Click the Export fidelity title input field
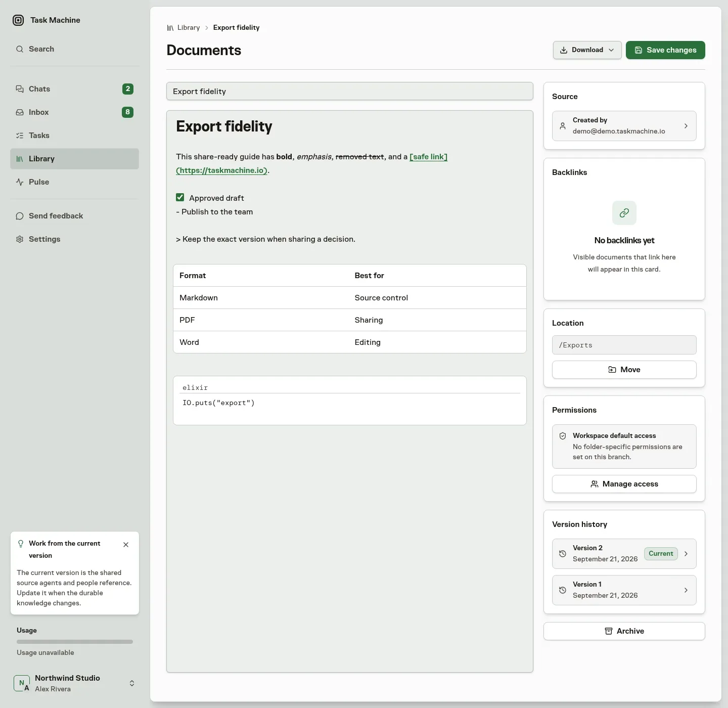Viewport: 728px width, 708px height. [350, 91]
